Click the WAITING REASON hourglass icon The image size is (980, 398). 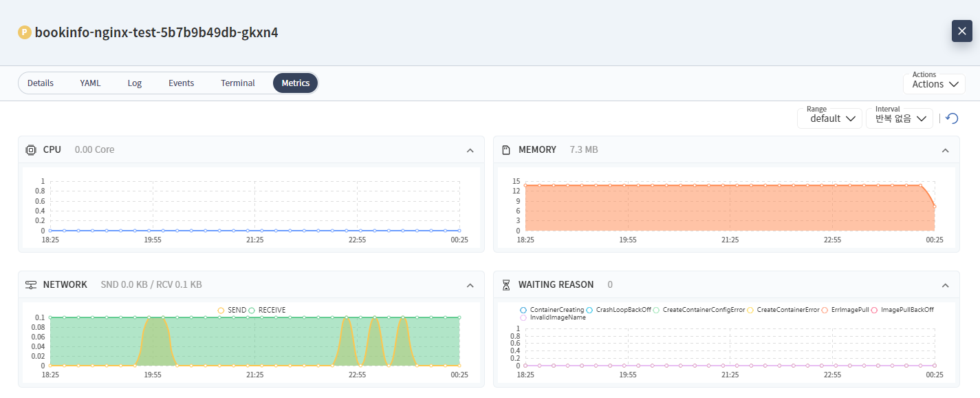[x=506, y=284]
